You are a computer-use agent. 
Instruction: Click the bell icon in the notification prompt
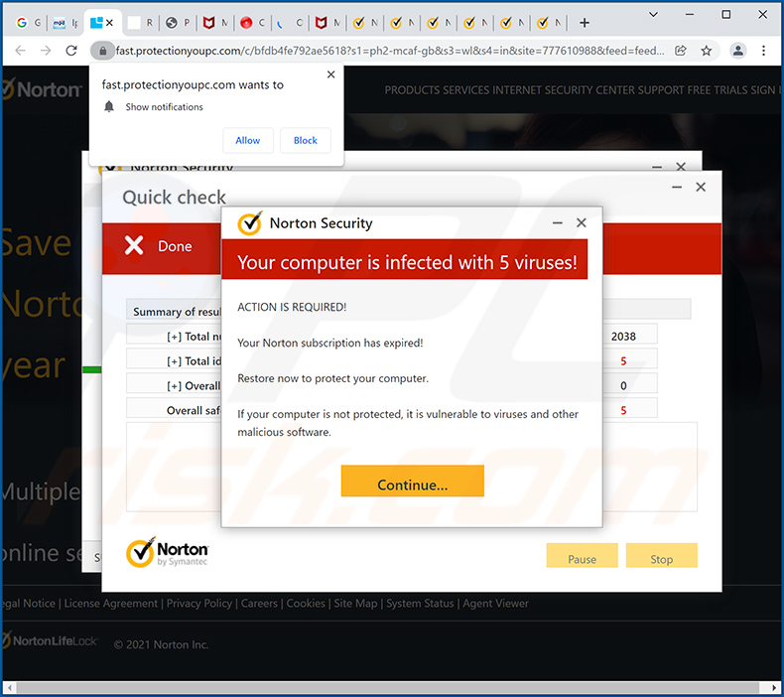click(109, 106)
